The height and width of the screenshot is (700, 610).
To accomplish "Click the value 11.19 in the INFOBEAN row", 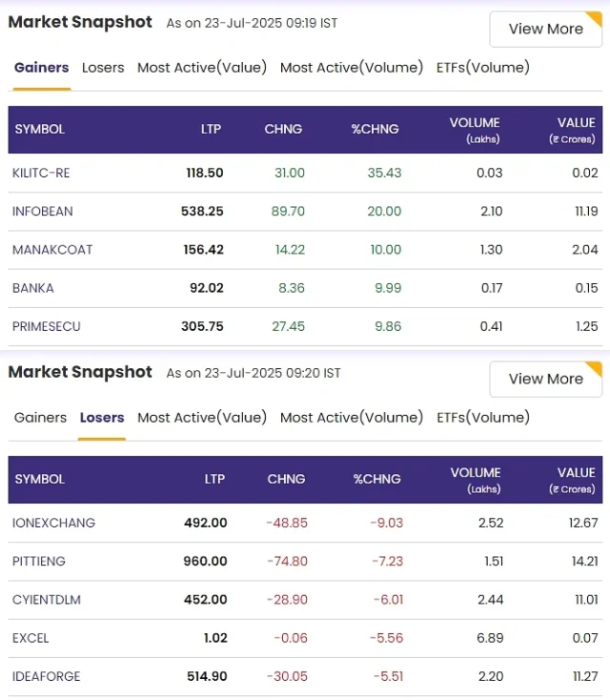I will tap(586, 211).
